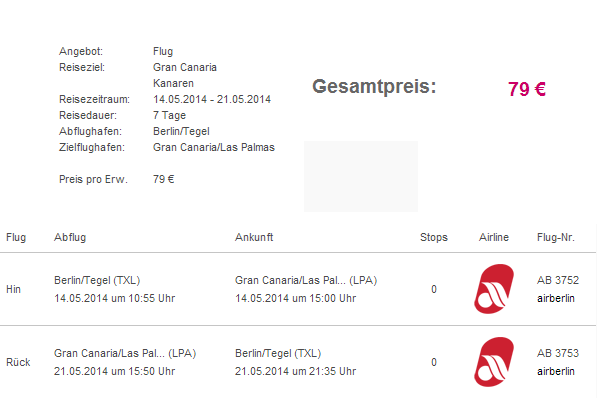Image resolution: width=597 pixels, height=398 pixels.
Task: Select flight number AB 3753
Action: coord(558,353)
